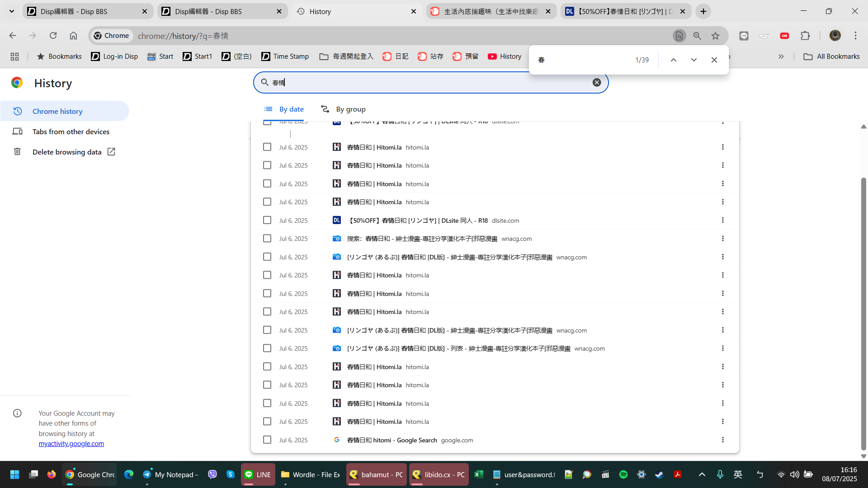This screenshot has height=488, width=868.
Task: Open Spotify from the taskbar
Action: pyautogui.click(x=623, y=474)
